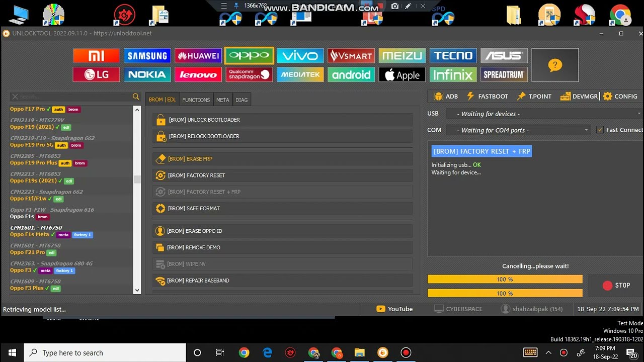Click CYBERSPACE in the status bar

pos(458,309)
